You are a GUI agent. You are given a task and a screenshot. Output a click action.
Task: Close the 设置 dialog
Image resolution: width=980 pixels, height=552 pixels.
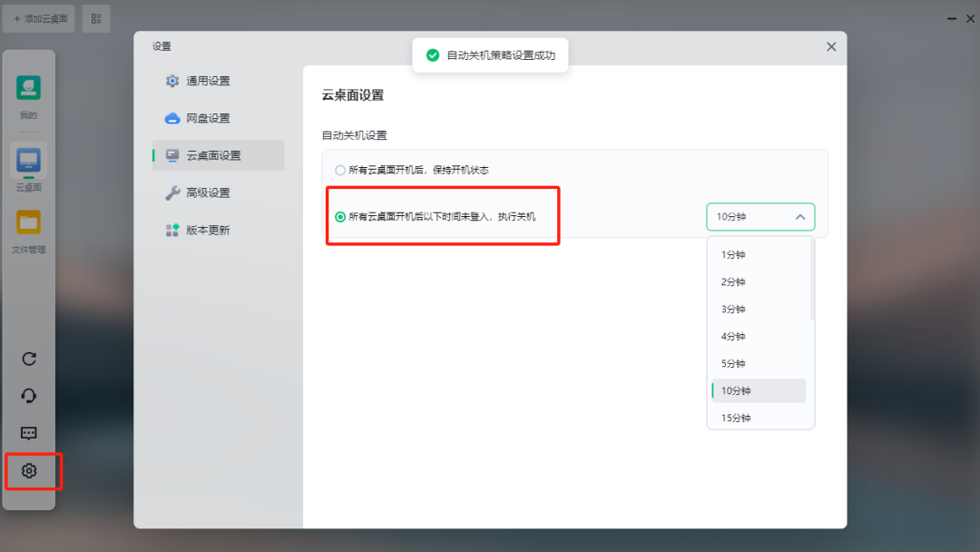pyautogui.click(x=831, y=47)
